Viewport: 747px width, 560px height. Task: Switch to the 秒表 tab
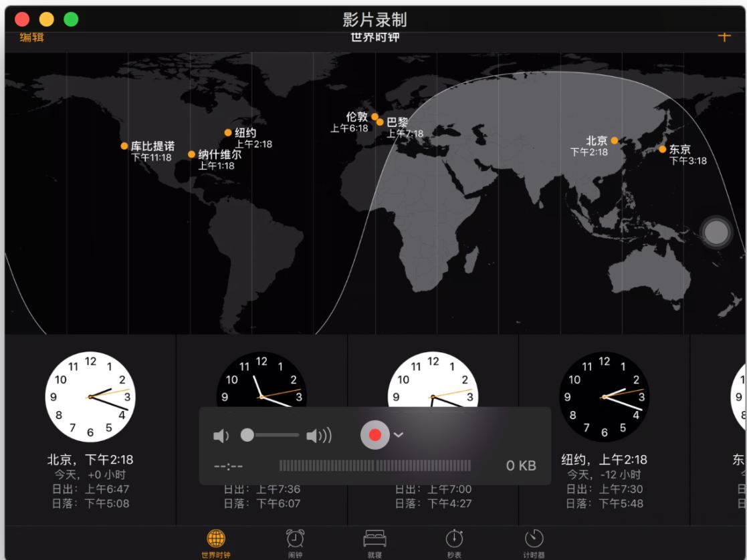454,538
